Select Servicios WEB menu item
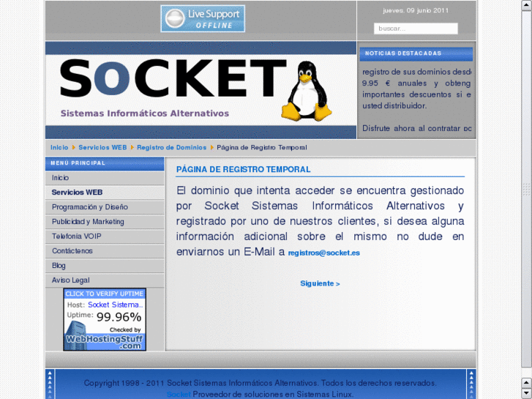The image size is (532, 399). click(105, 193)
